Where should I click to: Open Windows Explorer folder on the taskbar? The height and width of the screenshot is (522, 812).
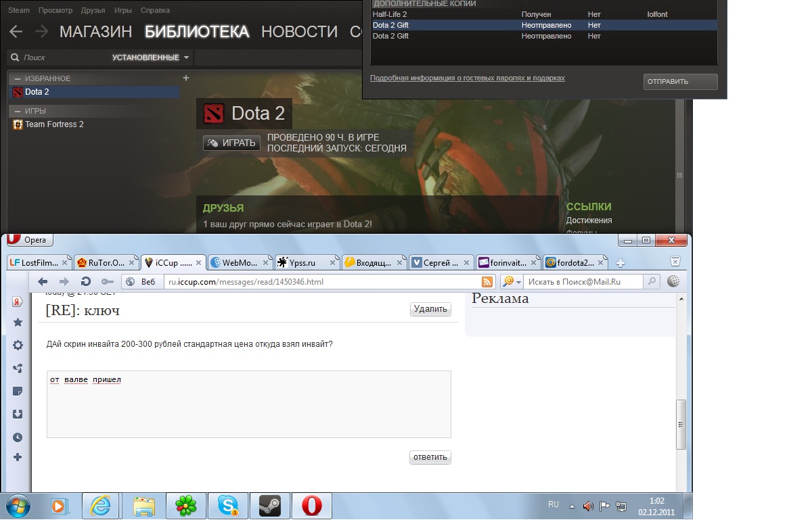click(143, 505)
